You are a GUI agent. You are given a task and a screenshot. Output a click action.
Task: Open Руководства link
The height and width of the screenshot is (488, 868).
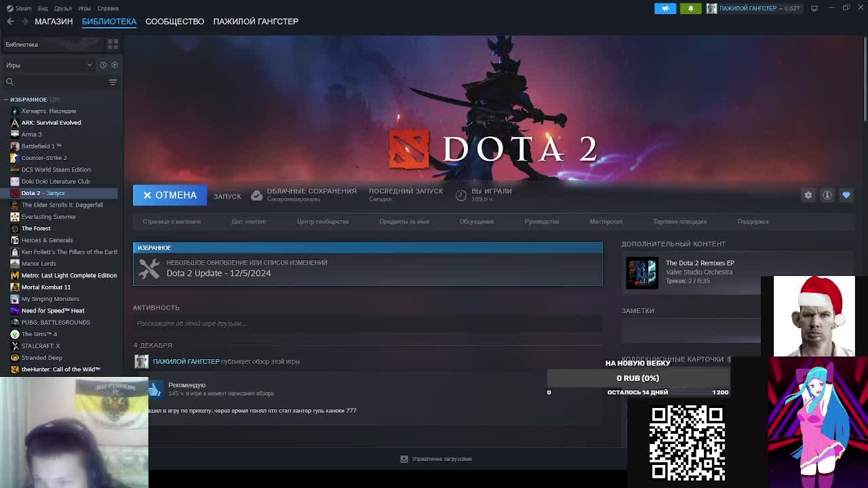[x=542, y=222]
